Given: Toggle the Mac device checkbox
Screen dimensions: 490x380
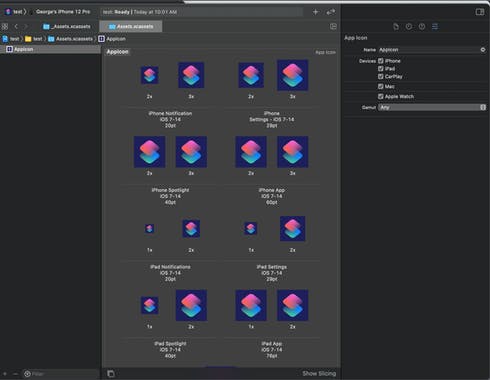Looking at the screenshot, I should coord(381,87).
